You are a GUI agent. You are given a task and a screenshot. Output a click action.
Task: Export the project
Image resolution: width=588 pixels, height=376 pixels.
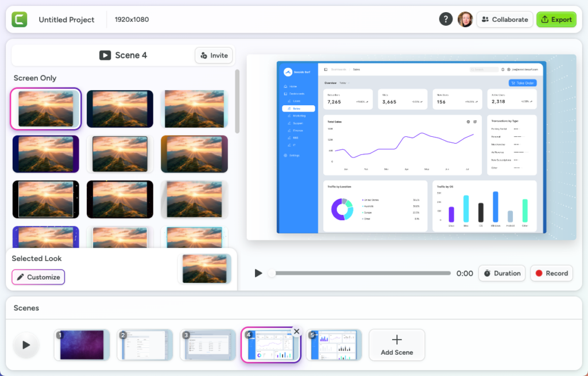(x=556, y=20)
